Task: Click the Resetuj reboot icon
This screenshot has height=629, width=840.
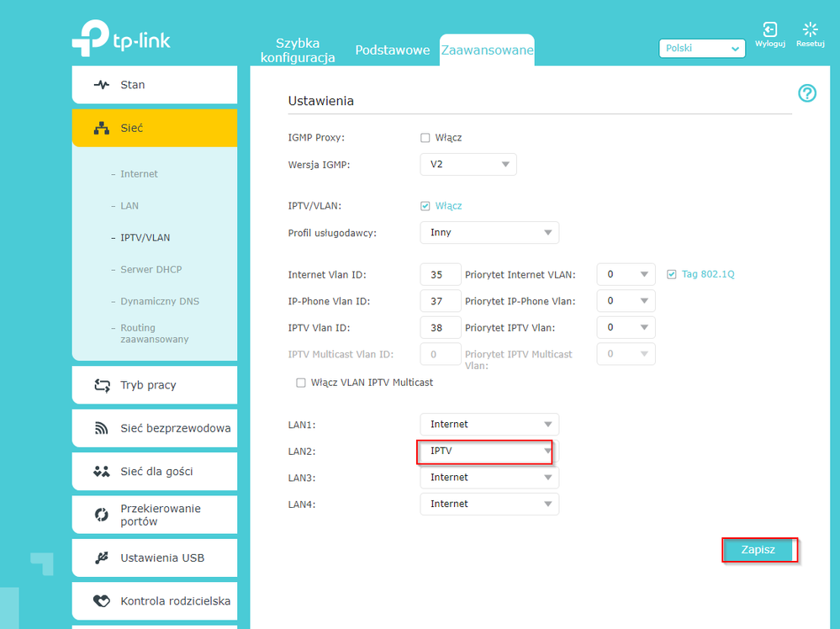Action: pos(810,31)
